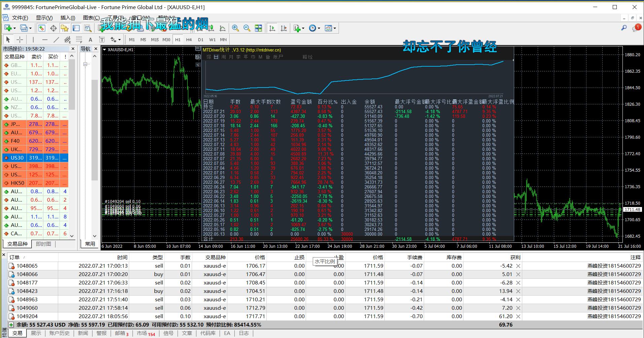The width and height of the screenshot is (644, 338).
Task: Switch to the 账户历史 terminal tab
Action: pos(60,333)
